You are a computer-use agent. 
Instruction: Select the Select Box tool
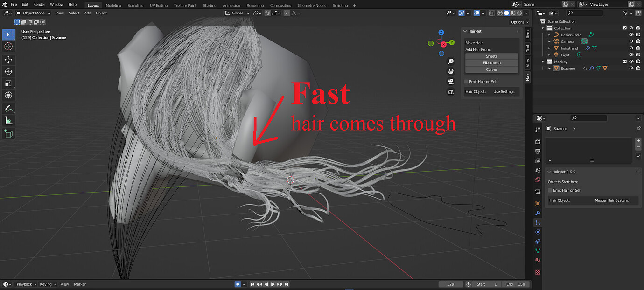pyautogui.click(x=8, y=35)
